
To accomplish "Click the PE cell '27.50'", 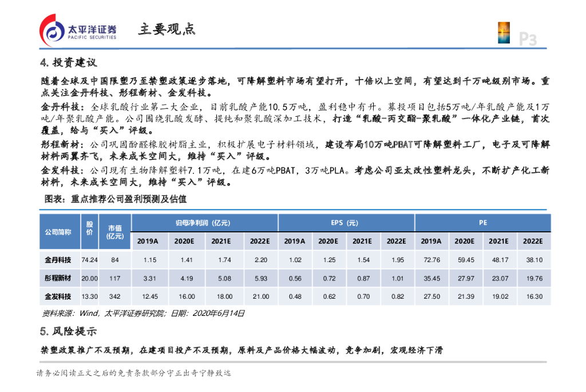I will click(431, 296).
